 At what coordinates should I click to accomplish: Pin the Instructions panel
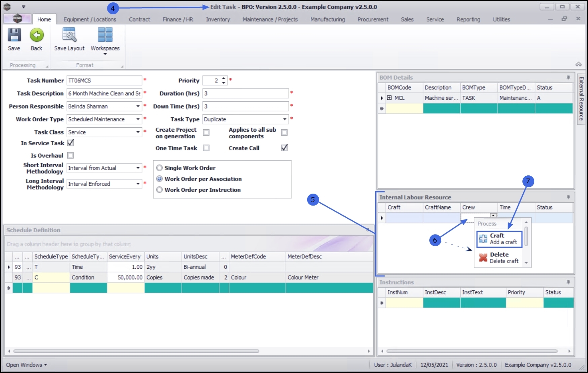tap(568, 282)
